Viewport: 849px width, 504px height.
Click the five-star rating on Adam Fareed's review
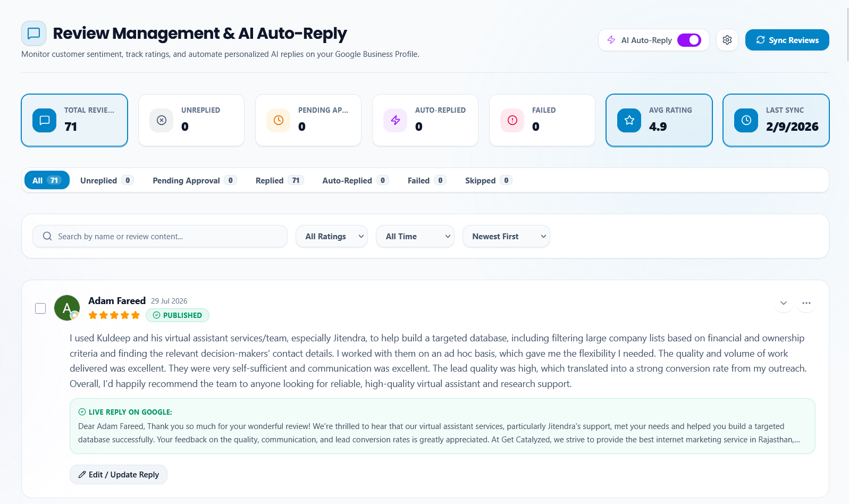click(x=114, y=315)
